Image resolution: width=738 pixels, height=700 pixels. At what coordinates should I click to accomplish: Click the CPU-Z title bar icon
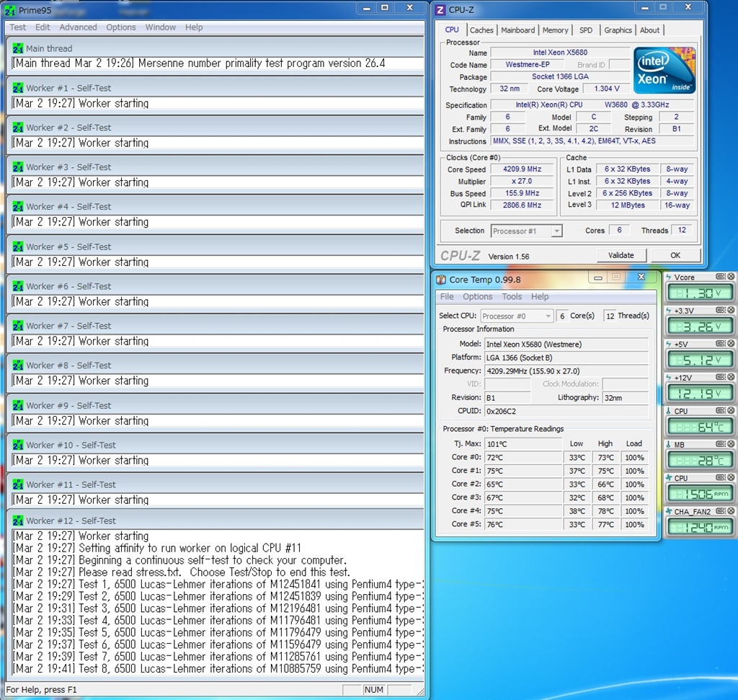pyautogui.click(x=441, y=9)
